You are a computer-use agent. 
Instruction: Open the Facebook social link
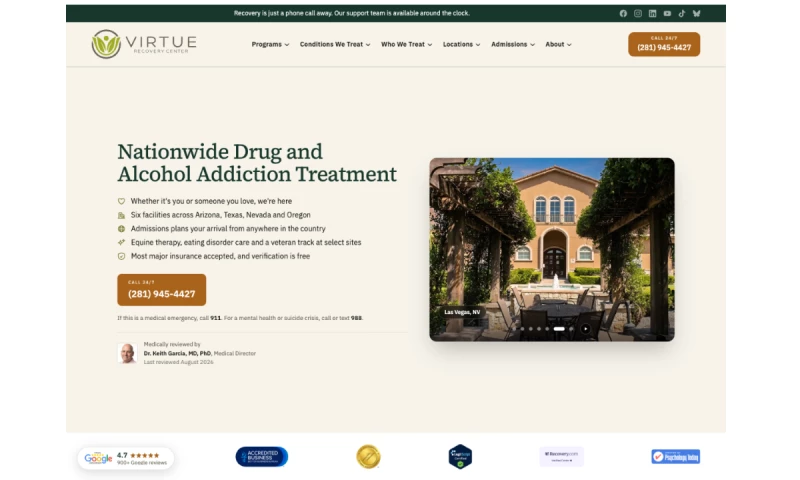click(x=623, y=14)
